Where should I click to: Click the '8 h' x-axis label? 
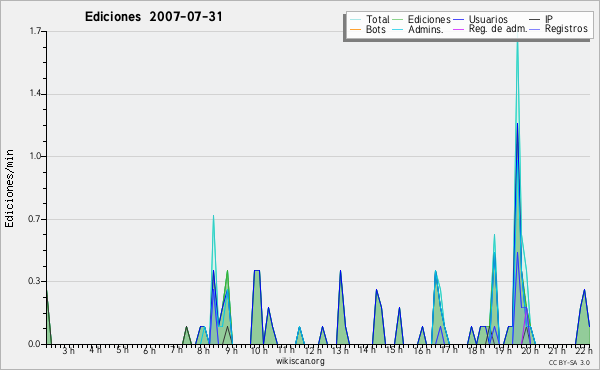pyautogui.click(x=204, y=351)
